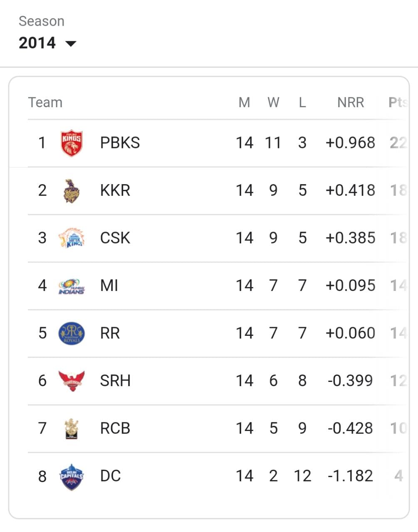
Task: Click the SRH team name
Action: coord(115,381)
